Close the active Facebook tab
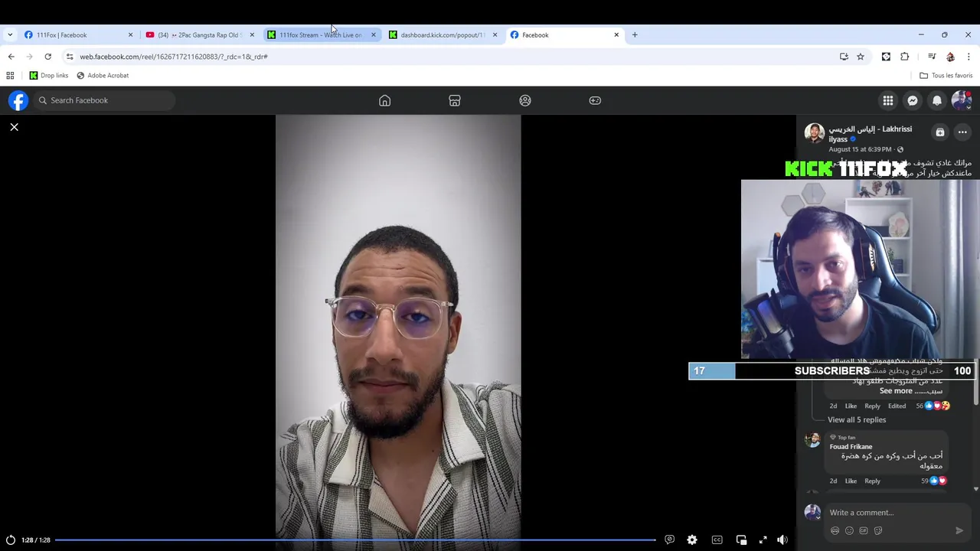The width and height of the screenshot is (980, 551). 616,34
